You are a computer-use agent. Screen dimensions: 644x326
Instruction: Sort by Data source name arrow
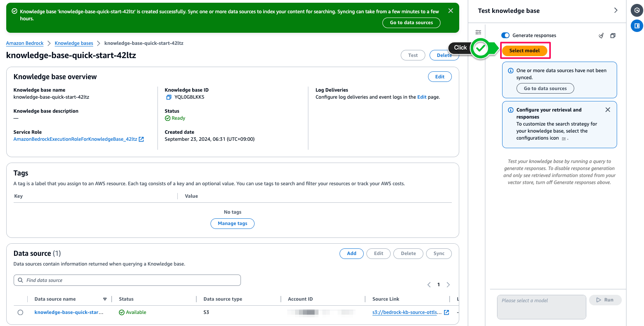point(105,299)
